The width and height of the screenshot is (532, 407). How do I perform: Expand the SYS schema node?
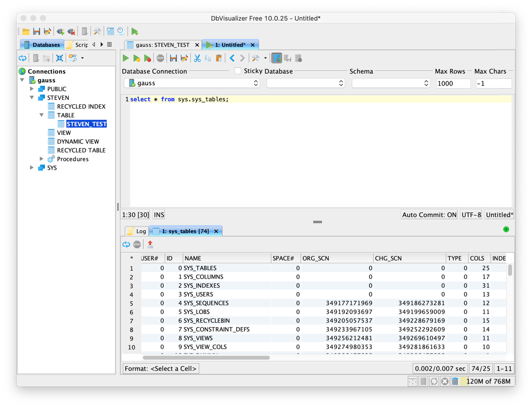tap(32, 167)
